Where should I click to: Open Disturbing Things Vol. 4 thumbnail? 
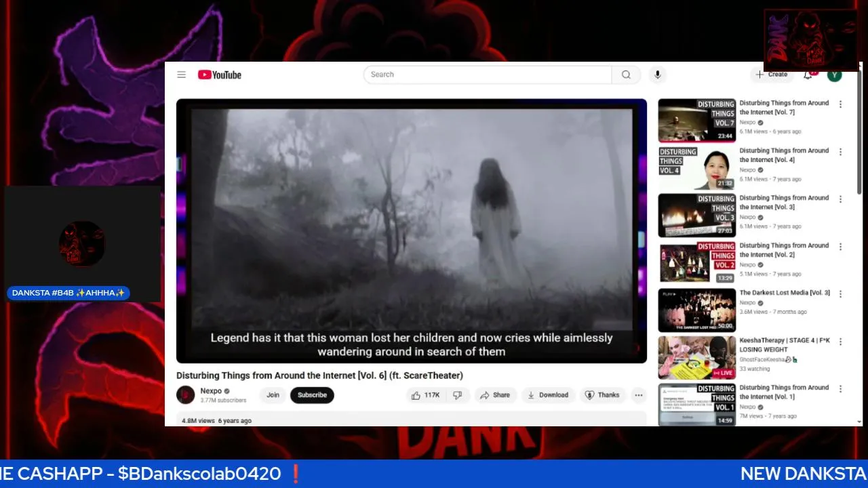697,168
